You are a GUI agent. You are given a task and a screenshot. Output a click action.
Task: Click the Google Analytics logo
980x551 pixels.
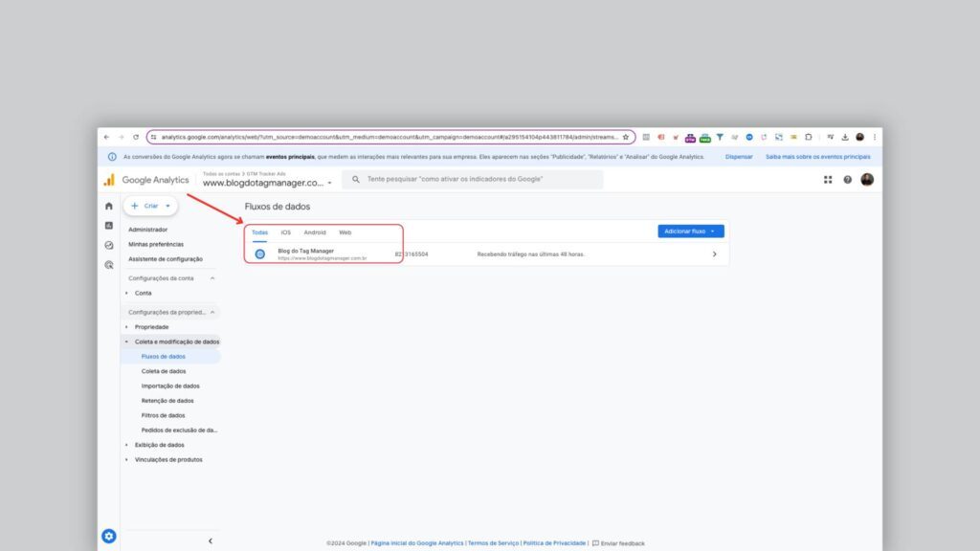click(146, 180)
